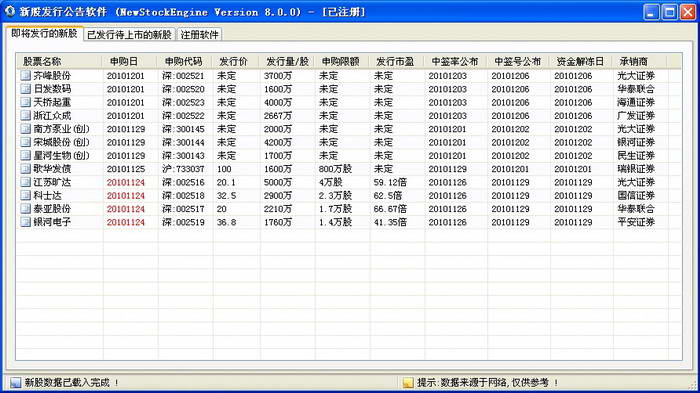This screenshot has height=393, width=700.
Task: Click underwriter 瑞银证券
Action: coord(636,169)
